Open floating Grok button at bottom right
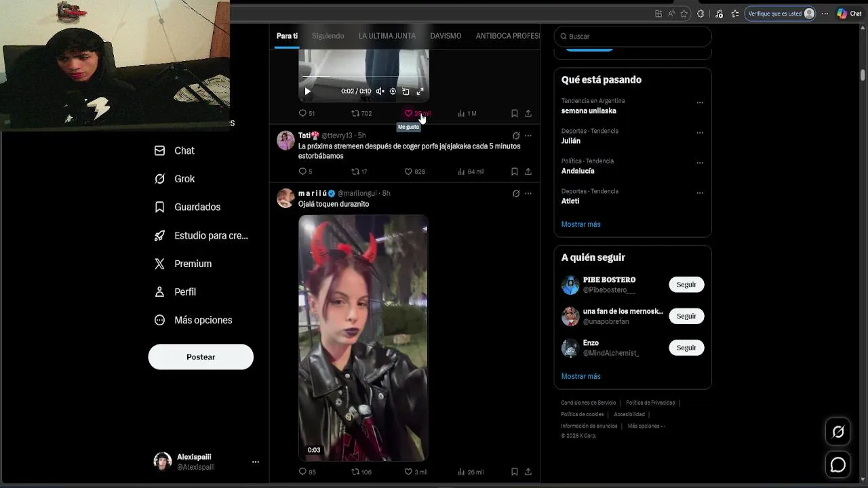 coord(838,432)
